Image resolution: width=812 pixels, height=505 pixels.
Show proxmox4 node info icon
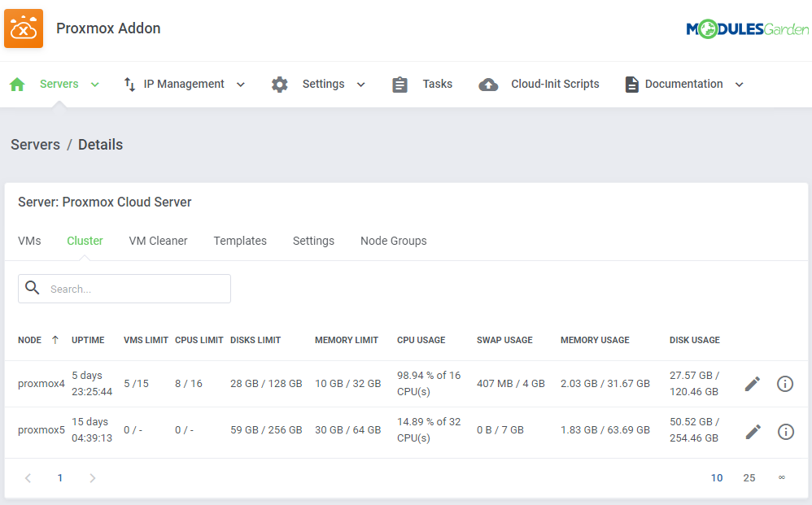click(x=785, y=384)
